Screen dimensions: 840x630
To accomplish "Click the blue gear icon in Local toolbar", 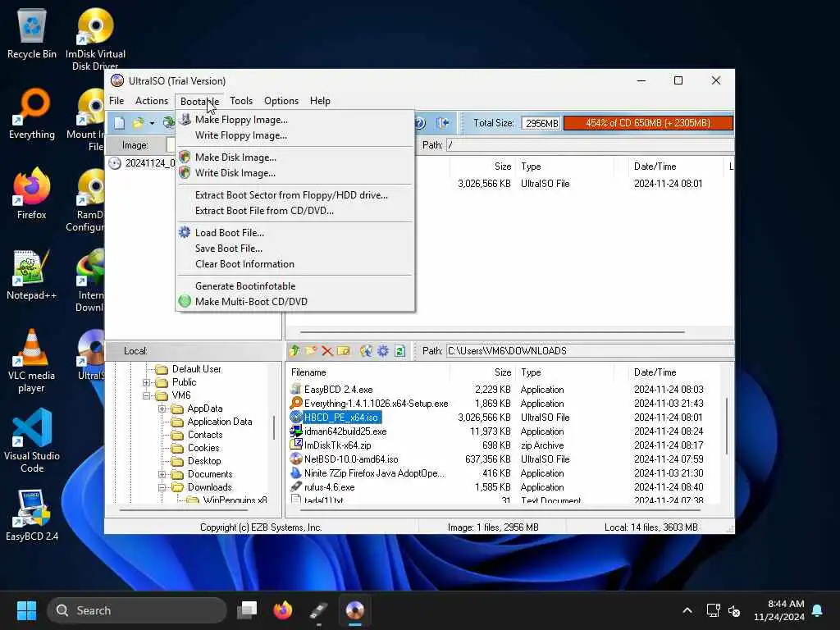I will click(x=382, y=351).
